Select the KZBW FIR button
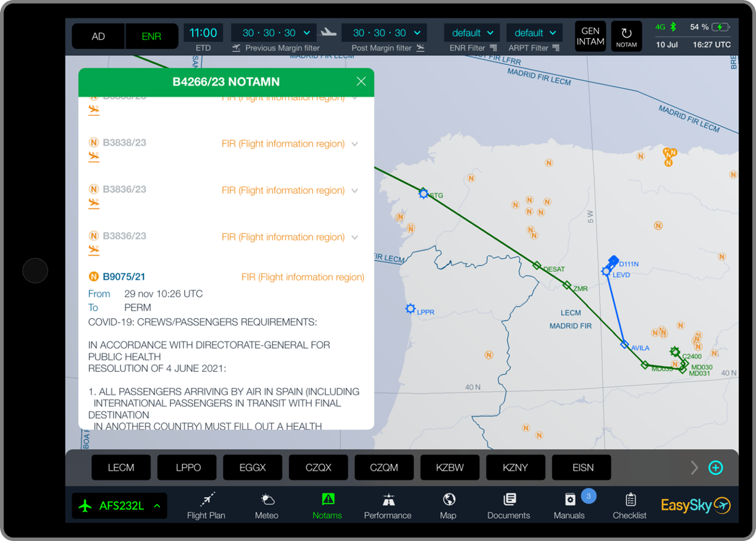 click(x=450, y=468)
